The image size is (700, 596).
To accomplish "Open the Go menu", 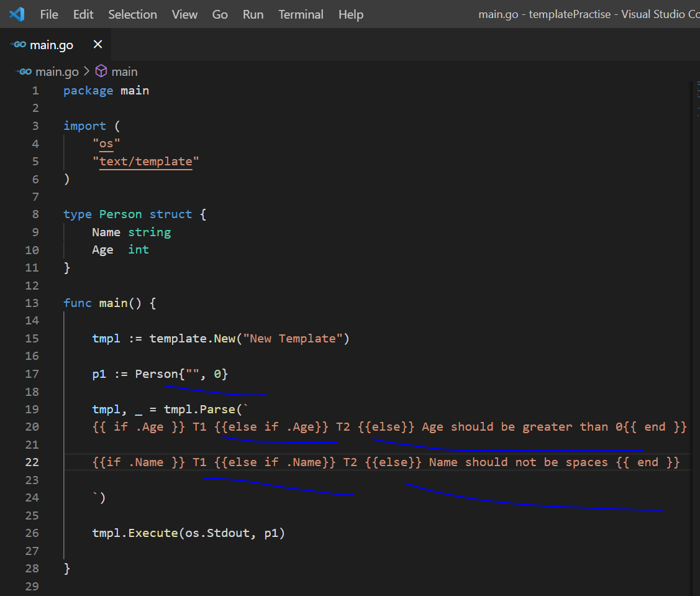I will (220, 15).
